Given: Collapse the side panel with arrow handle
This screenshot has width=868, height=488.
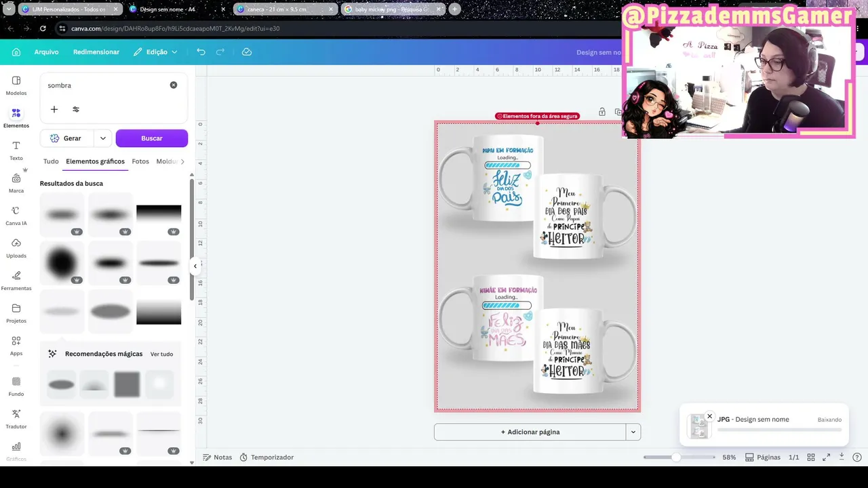Looking at the screenshot, I should click(195, 266).
